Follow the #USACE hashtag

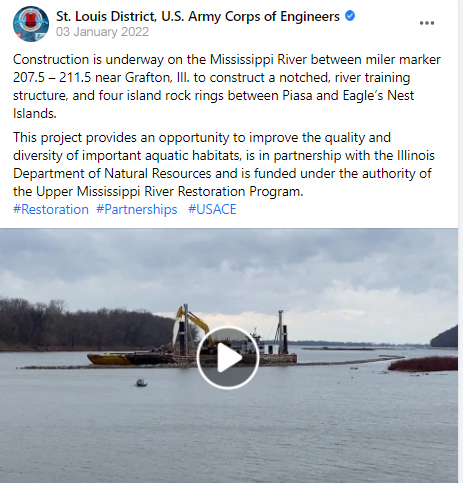212,210
